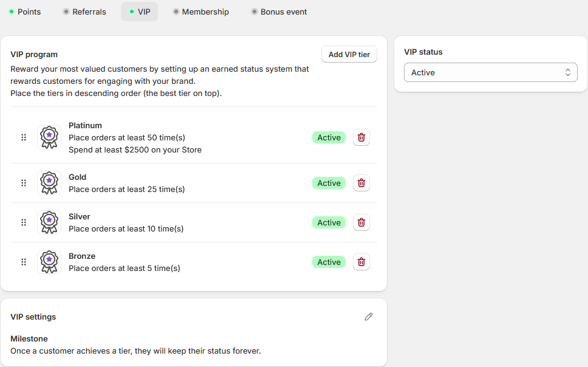Click the Platinum tier drag handle
The height and width of the screenshot is (367, 588).
[24, 137]
